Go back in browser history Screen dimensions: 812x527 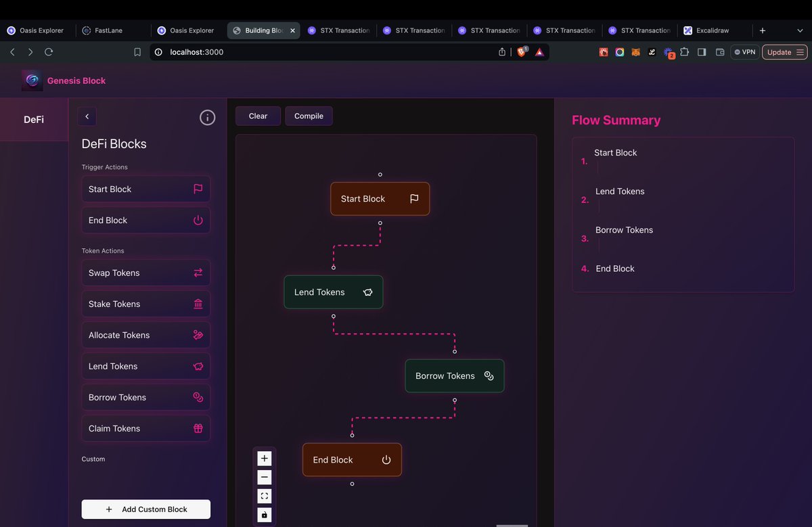coord(12,52)
